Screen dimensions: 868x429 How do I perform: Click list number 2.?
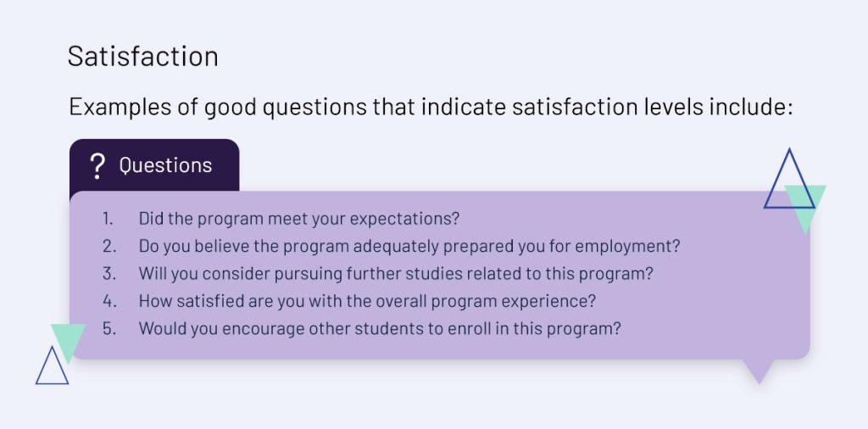pos(109,247)
